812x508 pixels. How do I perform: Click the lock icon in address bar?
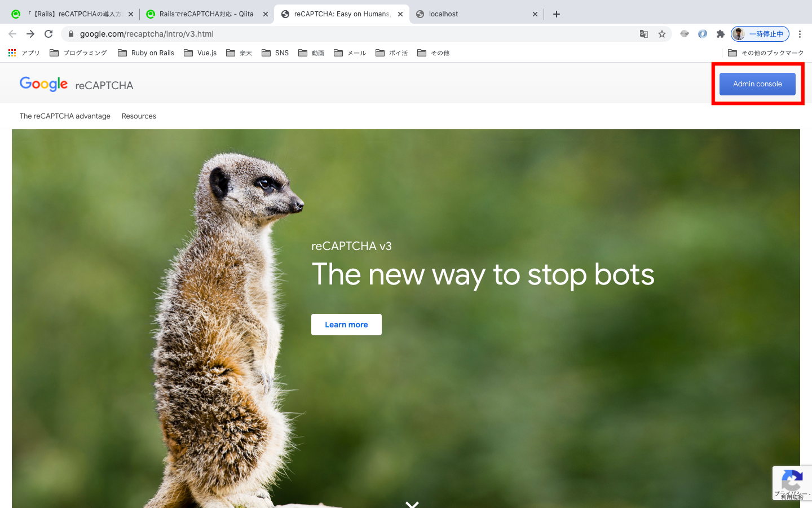tap(71, 34)
